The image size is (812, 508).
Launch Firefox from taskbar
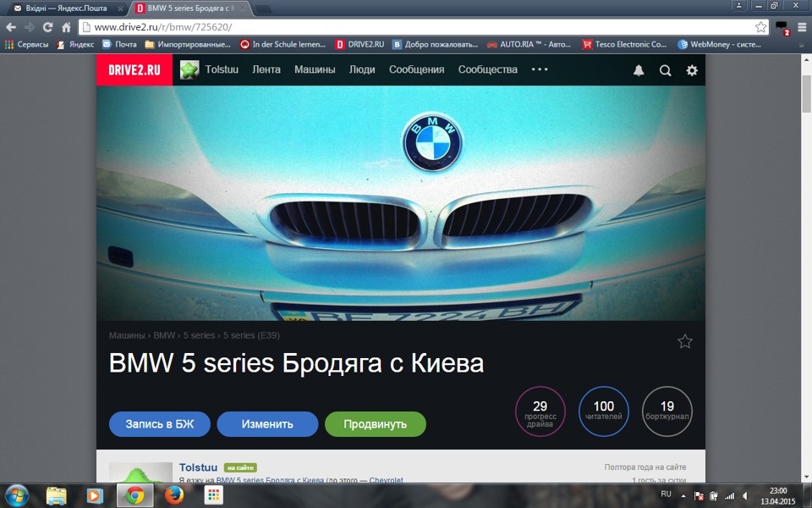coord(174,495)
